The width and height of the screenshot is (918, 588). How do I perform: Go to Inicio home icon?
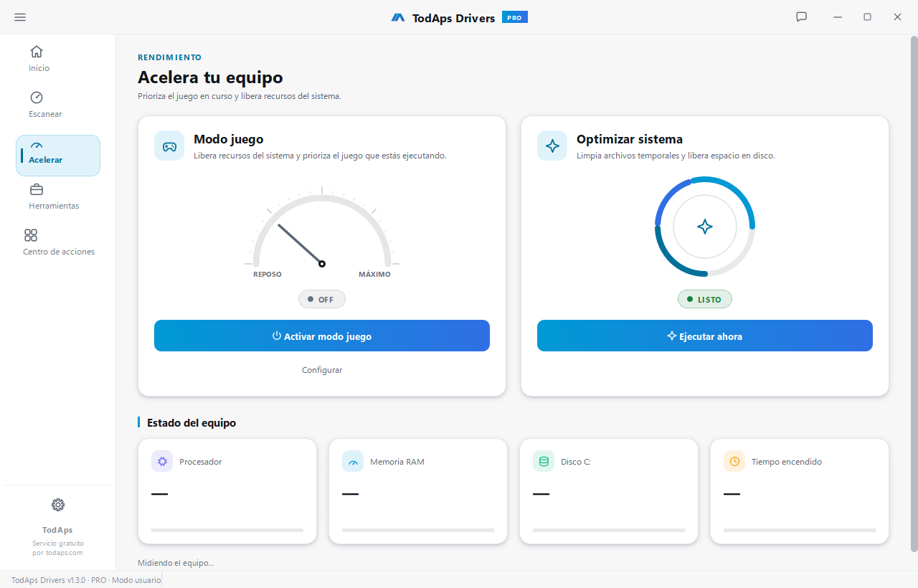click(x=37, y=52)
